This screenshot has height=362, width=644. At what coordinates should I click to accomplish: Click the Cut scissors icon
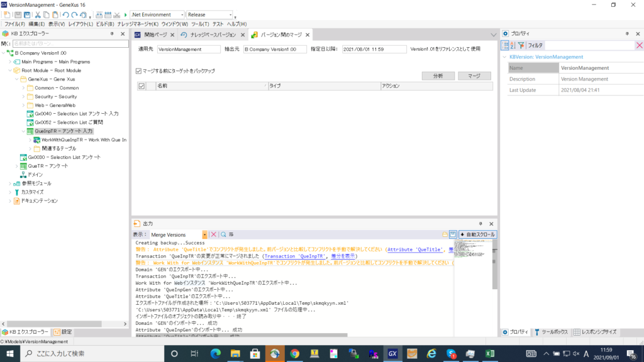point(37,15)
